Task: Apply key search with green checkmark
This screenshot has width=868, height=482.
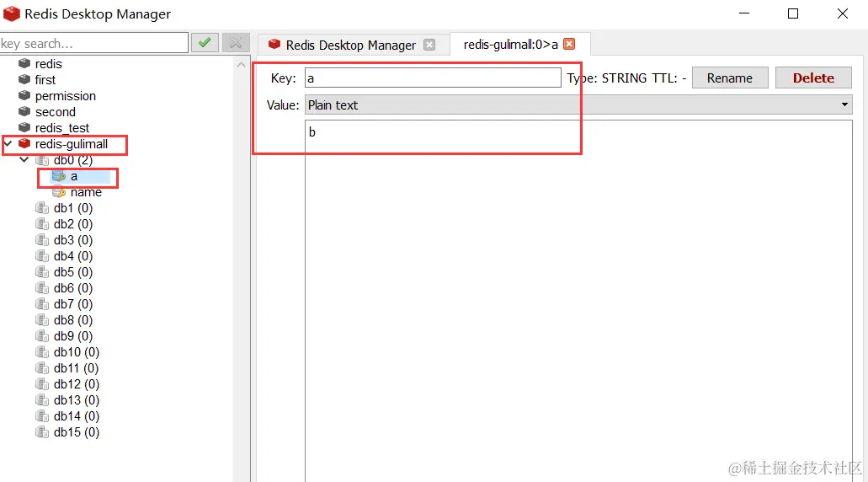Action: (205, 43)
